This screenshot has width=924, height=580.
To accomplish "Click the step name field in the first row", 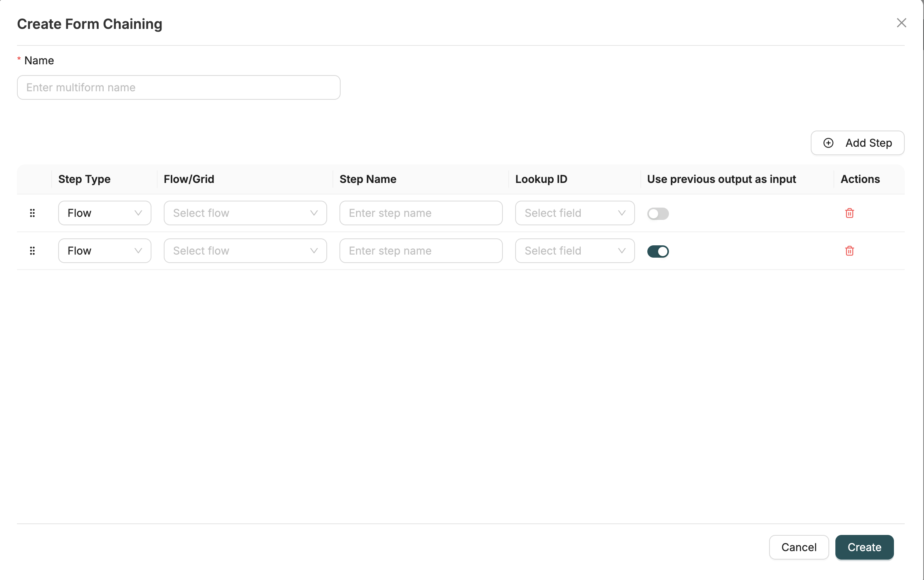I will [420, 213].
